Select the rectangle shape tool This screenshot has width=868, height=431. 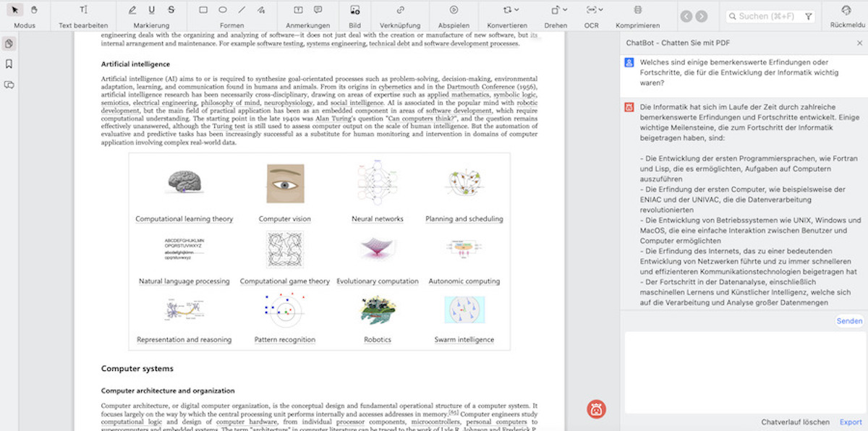click(x=203, y=10)
